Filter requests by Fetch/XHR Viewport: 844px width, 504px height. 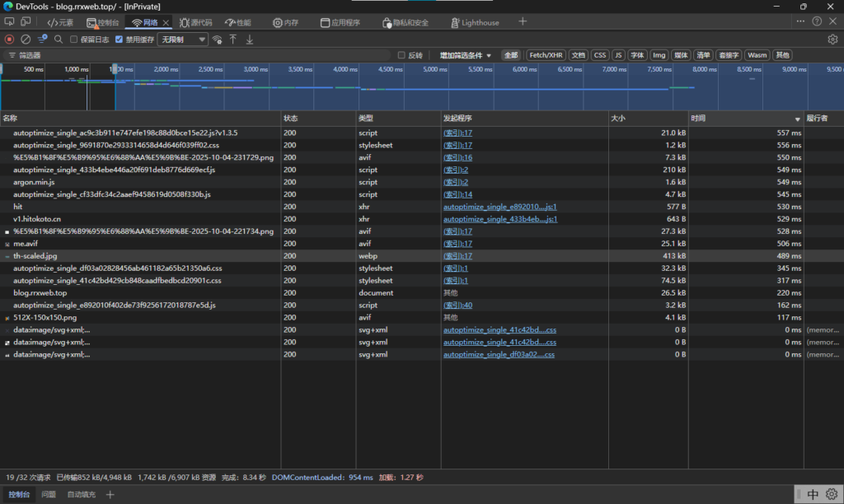545,55
